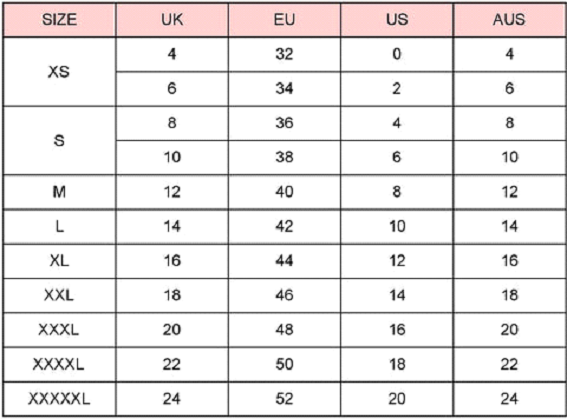The width and height of the screenshot is (569, 420).
Task: Select US value 0 cell
Action: 397,54
